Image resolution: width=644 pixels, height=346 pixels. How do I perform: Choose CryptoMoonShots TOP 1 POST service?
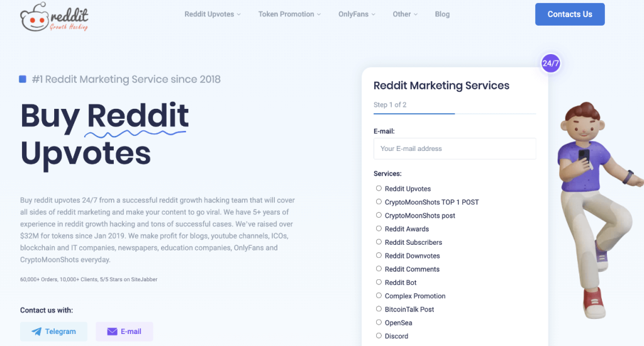379,202
